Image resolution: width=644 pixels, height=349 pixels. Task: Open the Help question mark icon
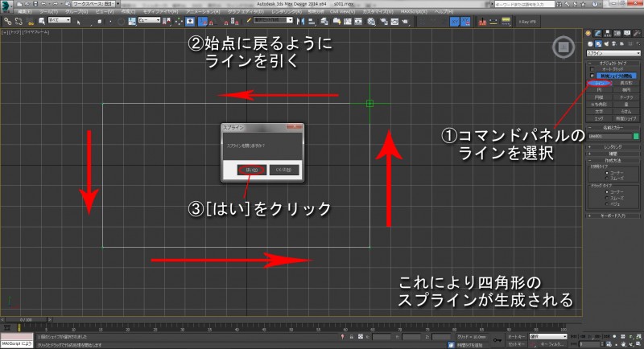pos(597,5)
